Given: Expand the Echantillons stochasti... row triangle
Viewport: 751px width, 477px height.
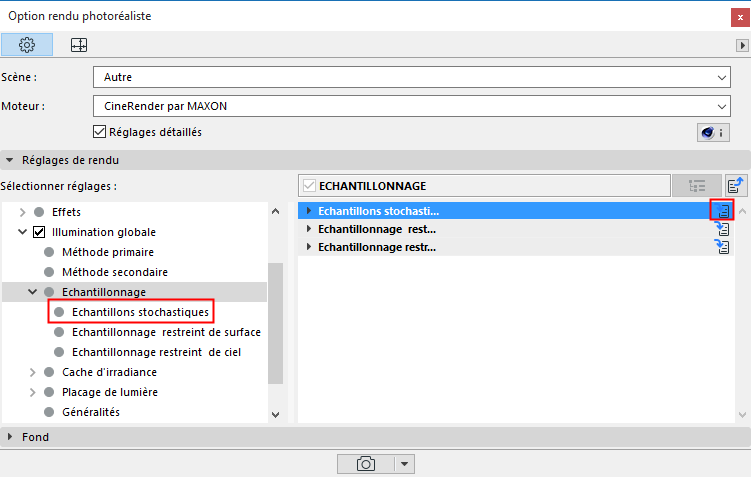Looking at the screenshot, I should (309, 211).
